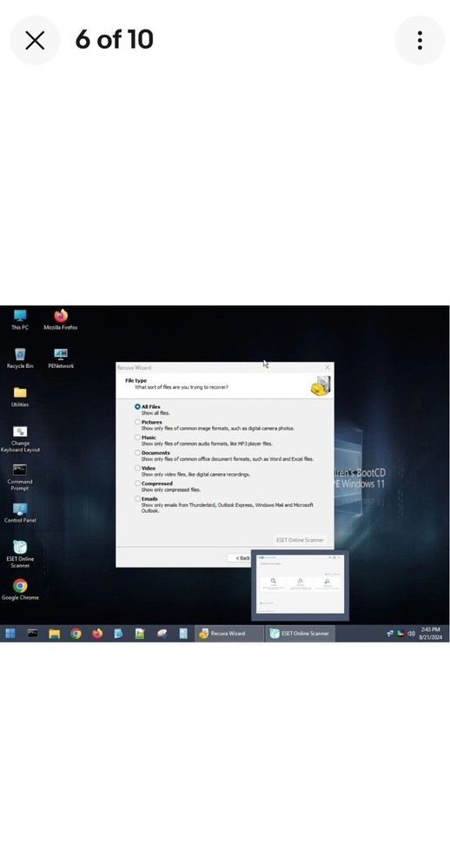Screen dimensions: 450x868
Task: Choose the Music radio button
Action: click(137, 437)
